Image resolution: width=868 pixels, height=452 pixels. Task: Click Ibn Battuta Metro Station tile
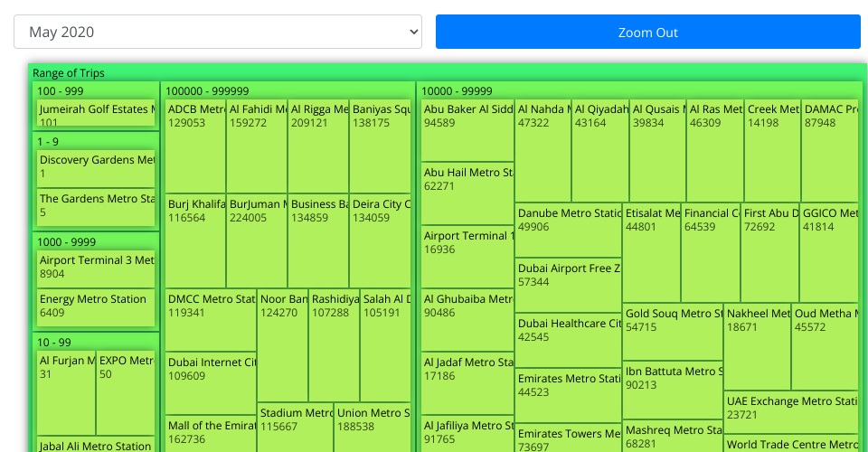click(x=672, y=389)
